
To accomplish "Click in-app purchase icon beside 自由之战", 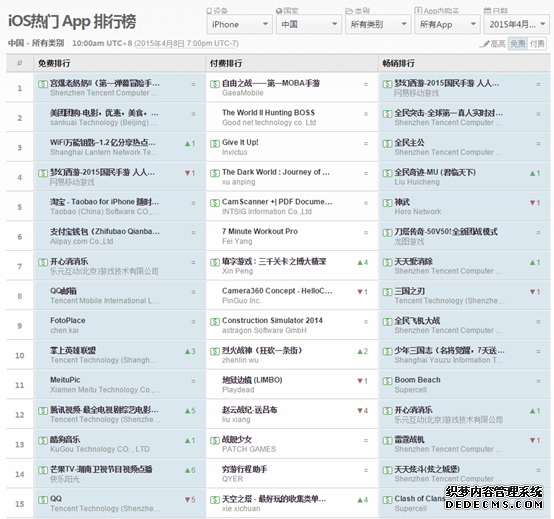I will pos(214,84).
